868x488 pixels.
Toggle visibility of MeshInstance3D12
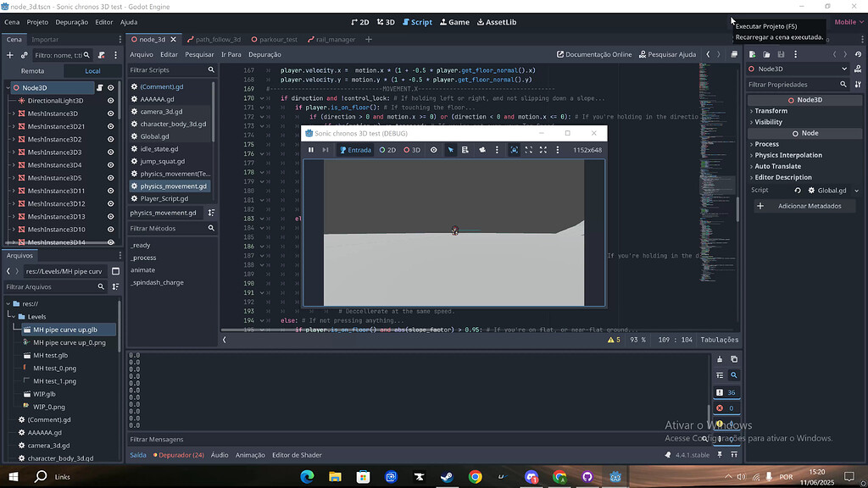coord(111,203)
